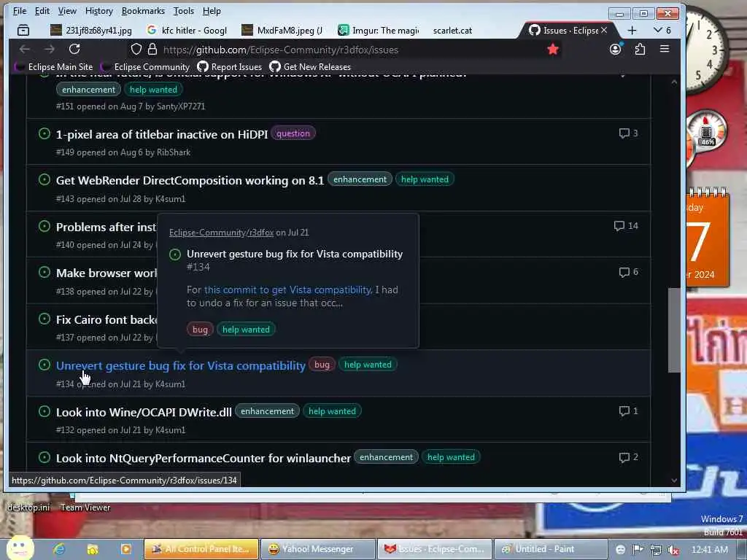Click the Action Center flag tray icon
This screenshot has height=560, width=747.
[x=638, y=550]
